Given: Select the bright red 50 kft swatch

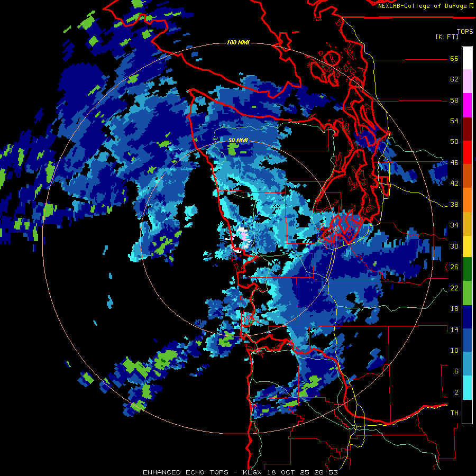Looking at the screenshot, I should 467,152.
